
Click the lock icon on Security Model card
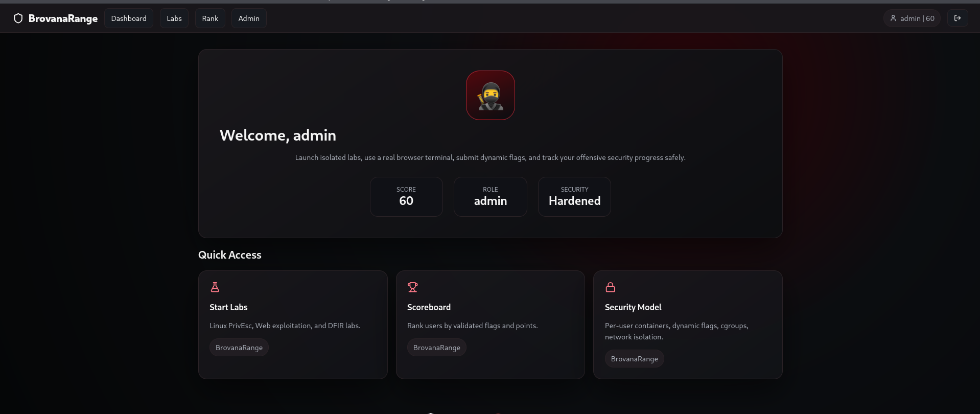(x=610, y=287)
